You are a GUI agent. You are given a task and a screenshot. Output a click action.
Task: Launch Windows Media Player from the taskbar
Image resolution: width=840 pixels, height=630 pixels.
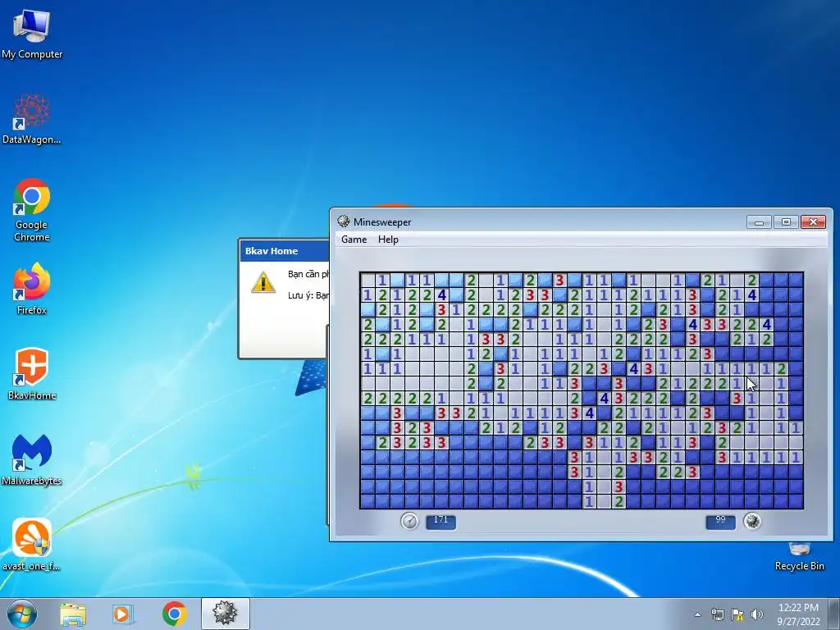pyautogui.click(x=122, y=614)
